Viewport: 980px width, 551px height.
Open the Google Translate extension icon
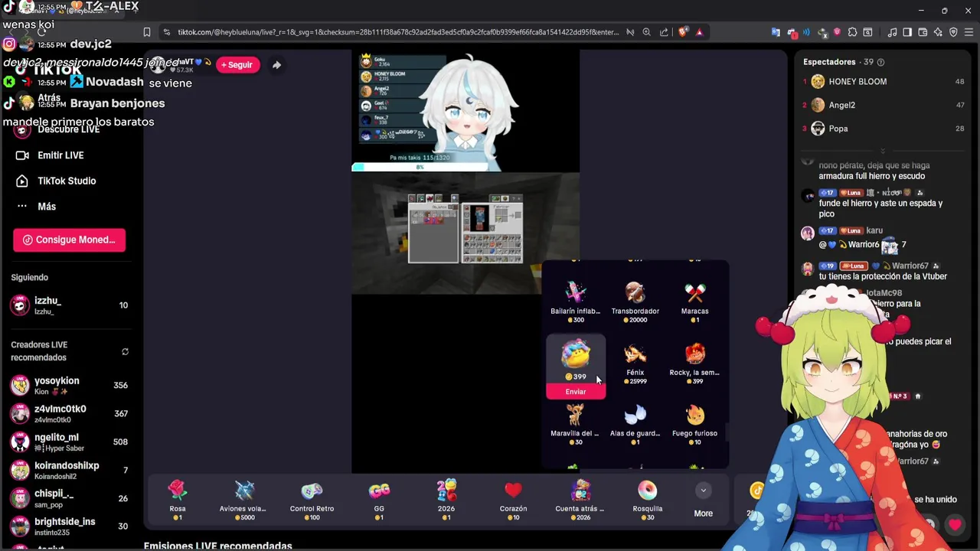pyautogui.click(x=776, y=32)
